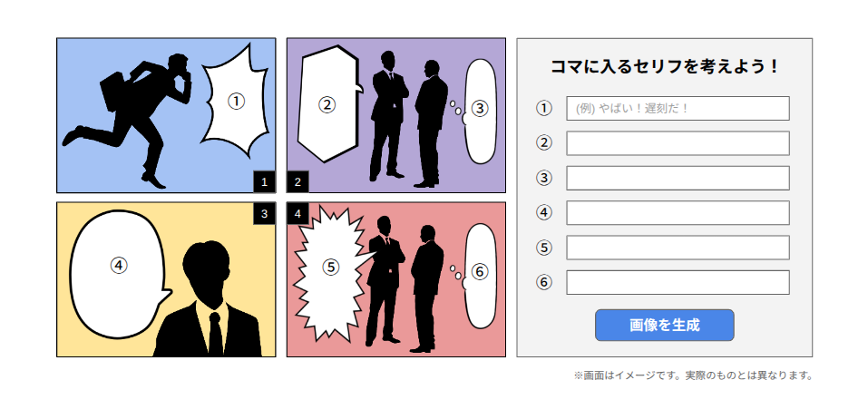Click spiky speech bubble ① in panel 1

235,102
